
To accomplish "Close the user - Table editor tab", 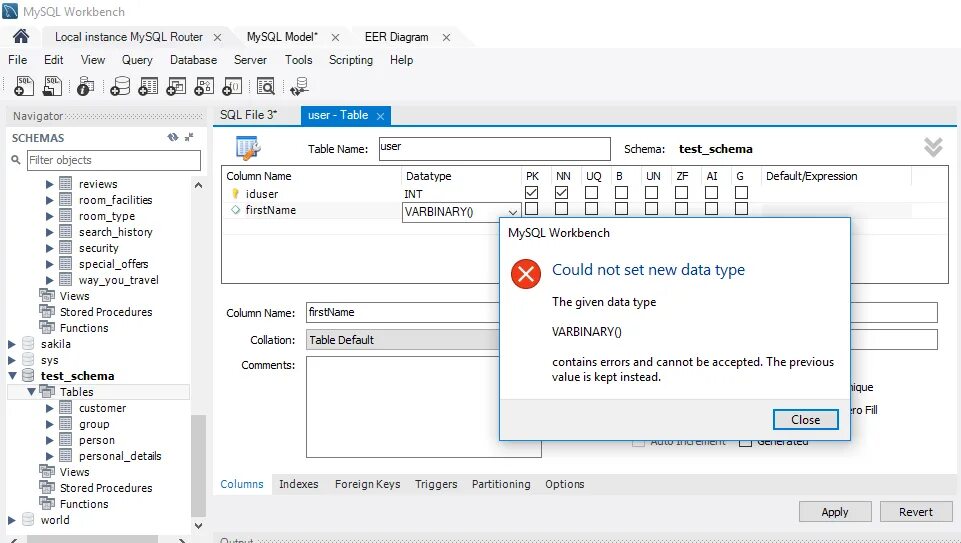I will (380, 116).
